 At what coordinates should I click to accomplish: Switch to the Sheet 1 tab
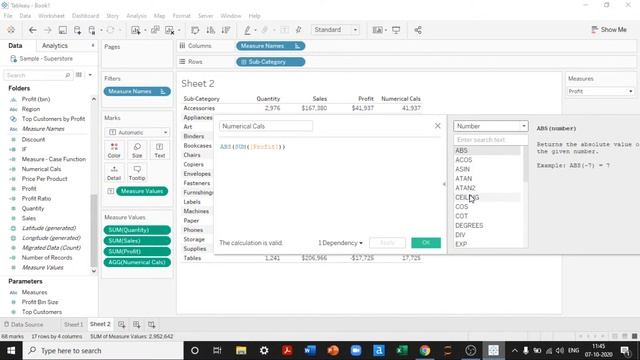click(73, 324)
